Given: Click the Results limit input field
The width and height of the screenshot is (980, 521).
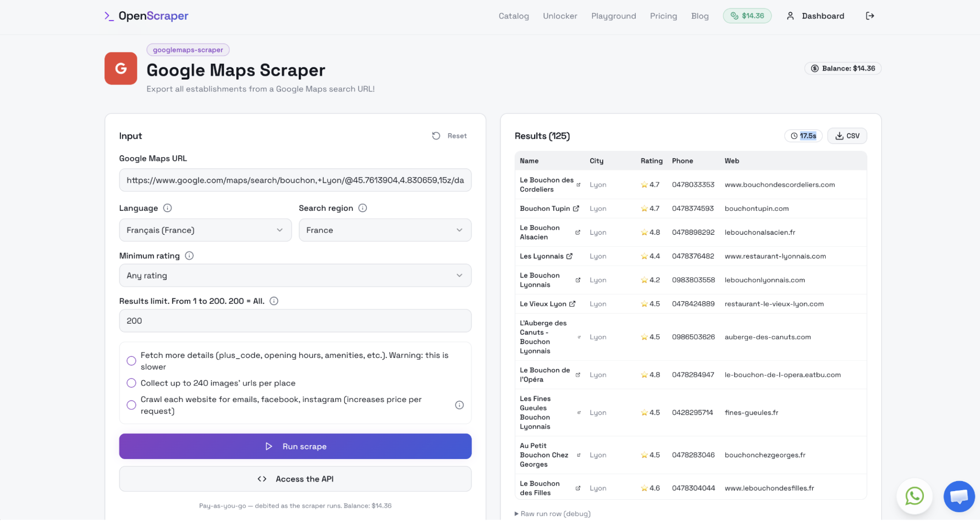Looking at the screenshot, I should [x=295, y=321].
